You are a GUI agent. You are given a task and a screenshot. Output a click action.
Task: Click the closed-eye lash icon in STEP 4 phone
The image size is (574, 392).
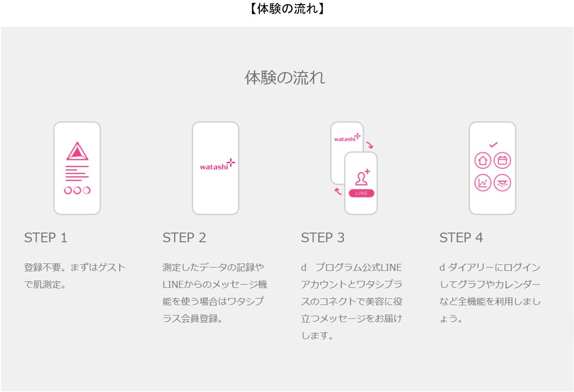click(502, 183)
